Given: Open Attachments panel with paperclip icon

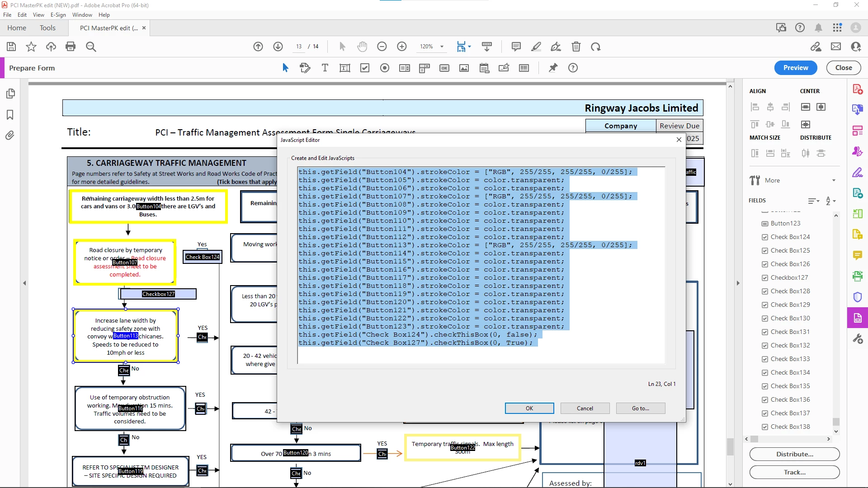Looking at the screenshot, I should pos(10,135).
